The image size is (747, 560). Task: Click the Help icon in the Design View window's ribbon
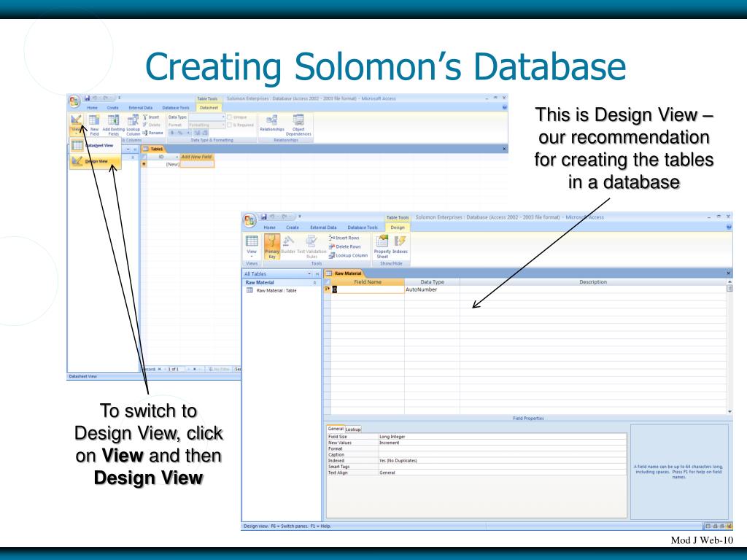[x=729, y=227]
